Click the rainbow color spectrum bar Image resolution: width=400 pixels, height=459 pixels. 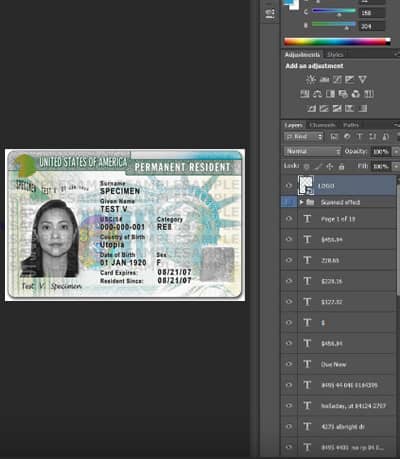[x=337, y=42]
